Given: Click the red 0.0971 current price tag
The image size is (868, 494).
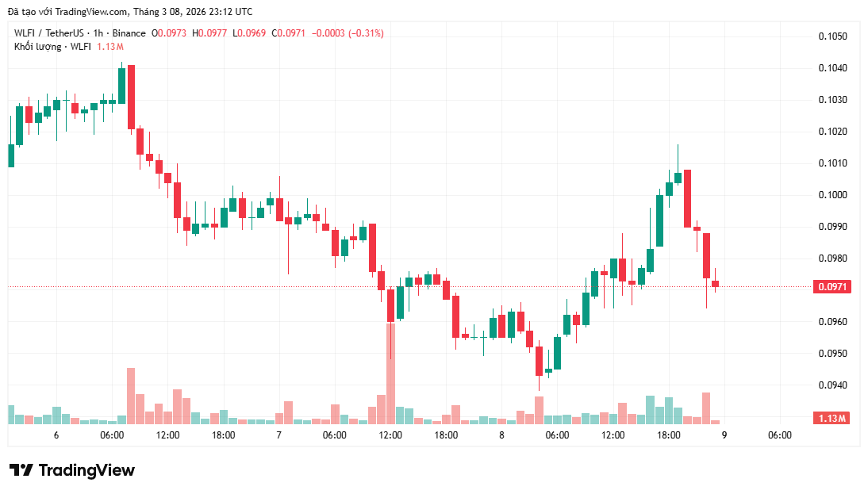Looking at the screenshot, I should 832,287.
